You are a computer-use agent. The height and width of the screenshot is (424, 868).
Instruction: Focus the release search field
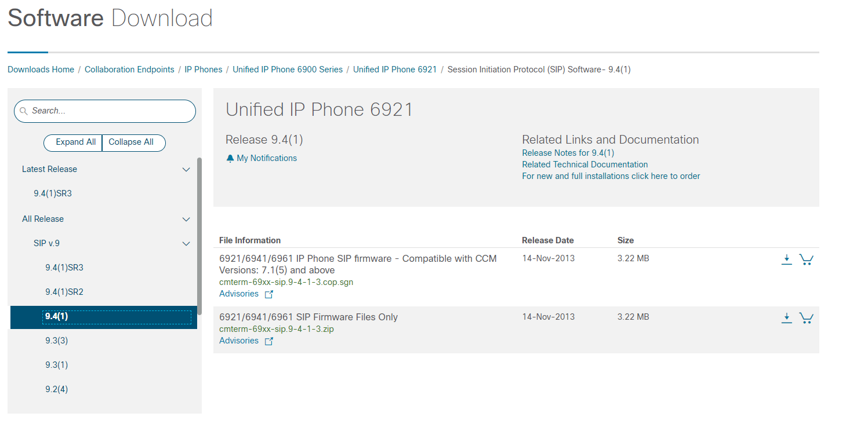click(105, 111)
